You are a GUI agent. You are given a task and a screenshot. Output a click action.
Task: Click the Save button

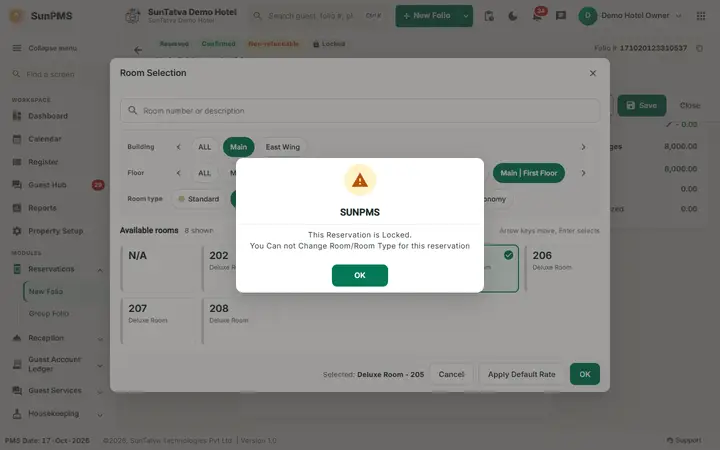click(x=641, y=106)
